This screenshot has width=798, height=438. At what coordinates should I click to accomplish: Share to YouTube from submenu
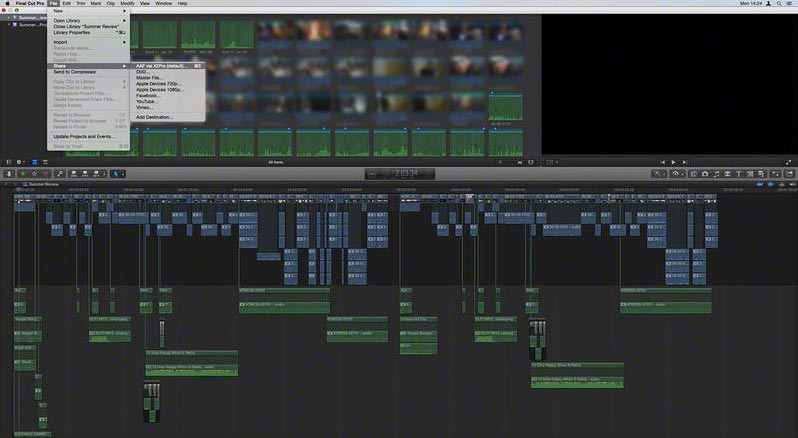click(x=167, y=101)
